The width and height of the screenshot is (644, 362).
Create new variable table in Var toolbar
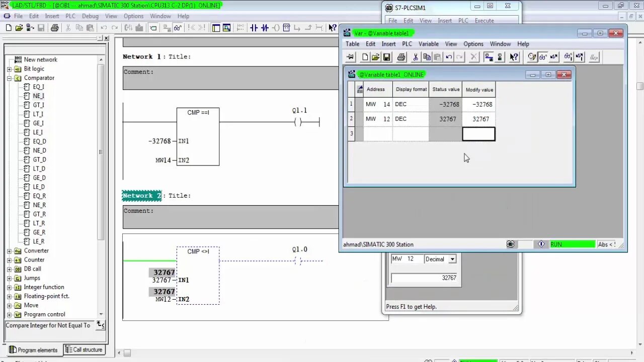pyautogui.click(x=365, y=57)
